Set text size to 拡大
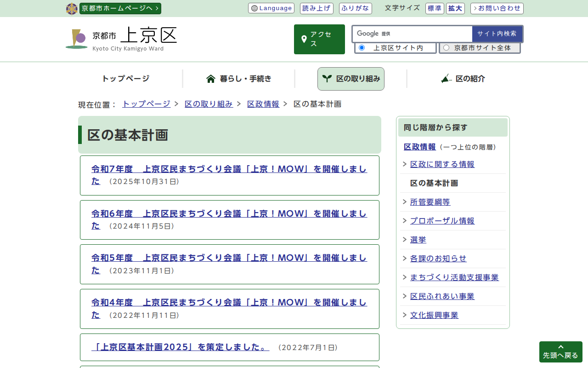Screen dimensions: 588x368 455,8
